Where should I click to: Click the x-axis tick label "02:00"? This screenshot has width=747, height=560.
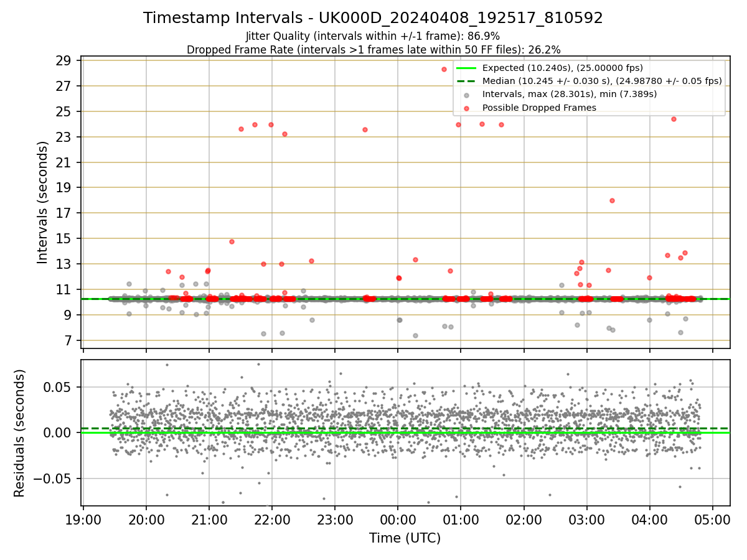pos(524,520)
